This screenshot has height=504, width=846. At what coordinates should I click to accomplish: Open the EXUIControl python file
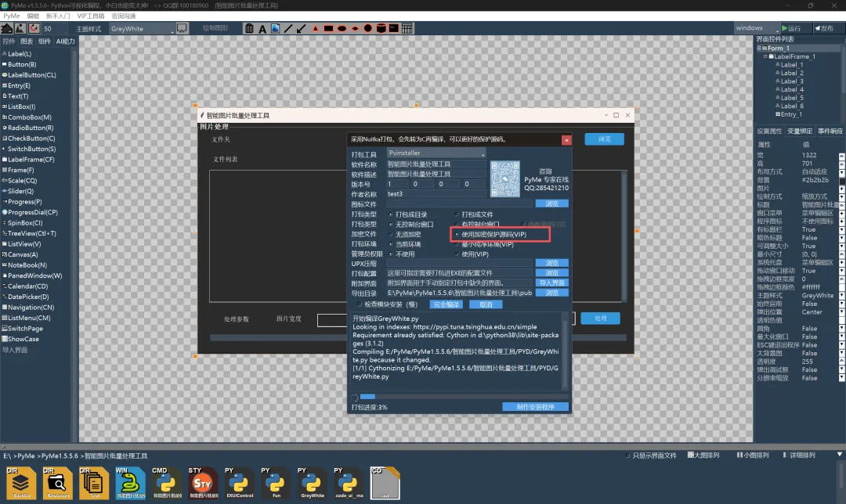pyautogui.click(x=240, y=483)
